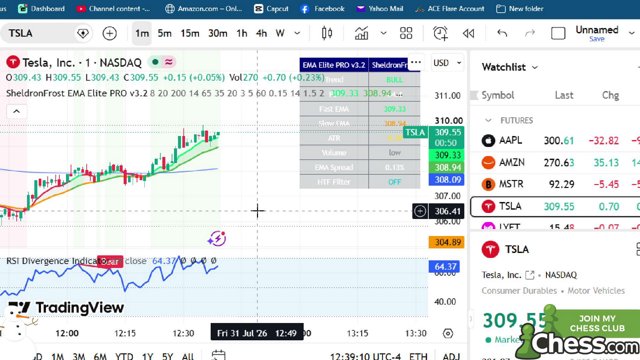
Task: Open the Watchlist dropdown
Action: coord(509,67)
